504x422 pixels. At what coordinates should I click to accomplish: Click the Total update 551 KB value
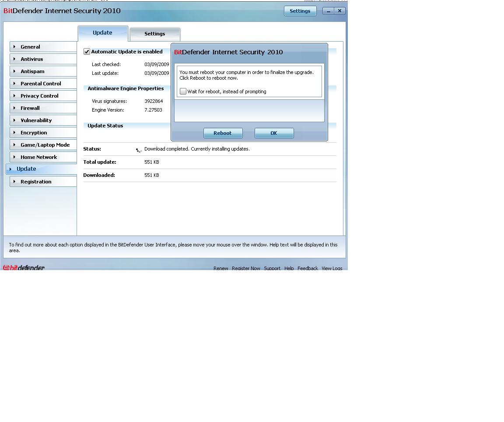click(152, 162)
